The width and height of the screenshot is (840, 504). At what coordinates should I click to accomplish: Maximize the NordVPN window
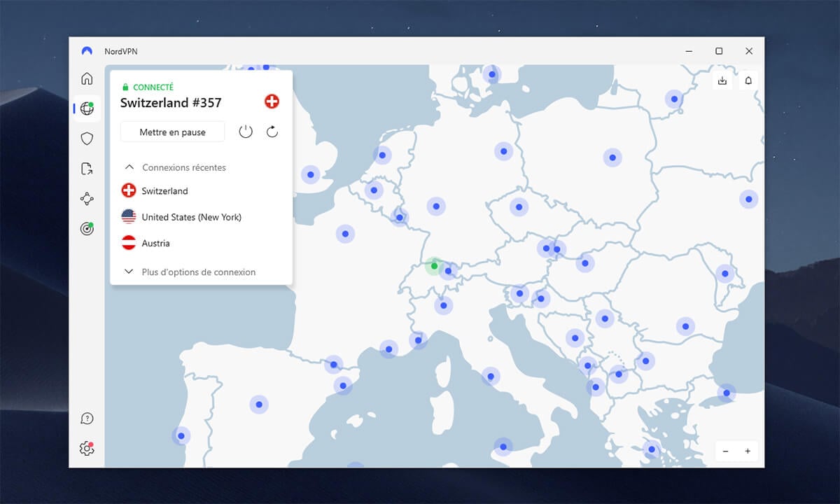(x=719, y=51)
